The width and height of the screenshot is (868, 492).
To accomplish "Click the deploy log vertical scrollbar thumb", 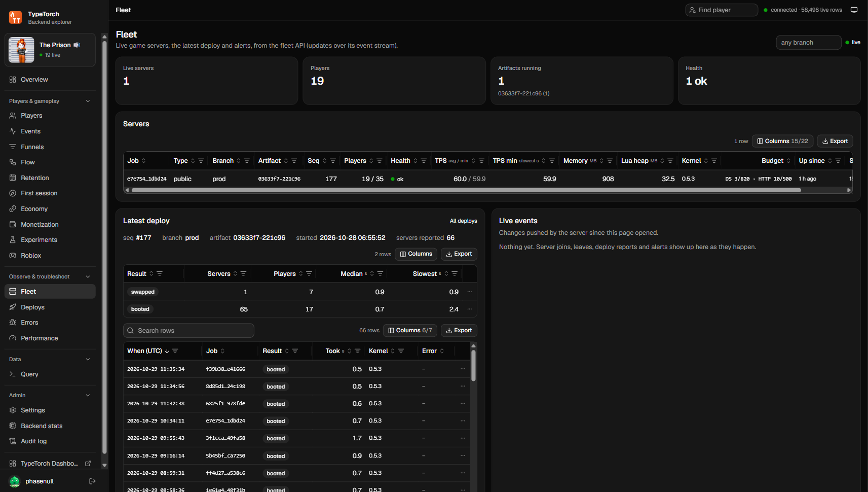I will point(474,366).
